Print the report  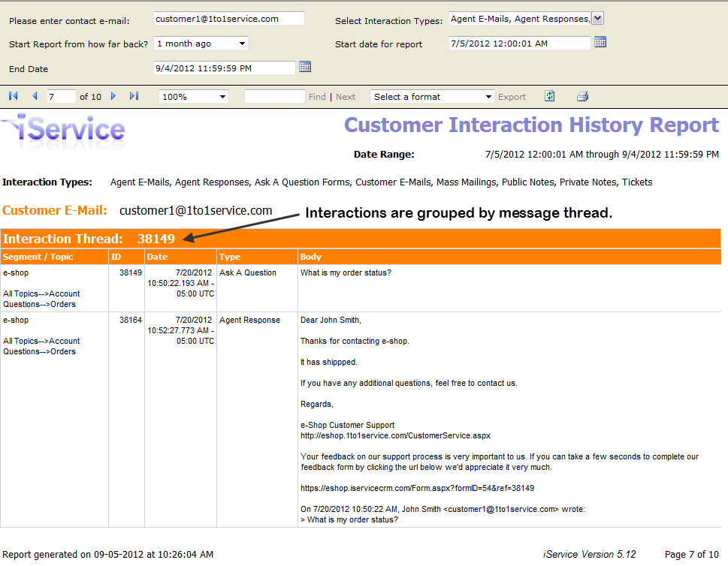pyautogui.click(x=582, y=96)
